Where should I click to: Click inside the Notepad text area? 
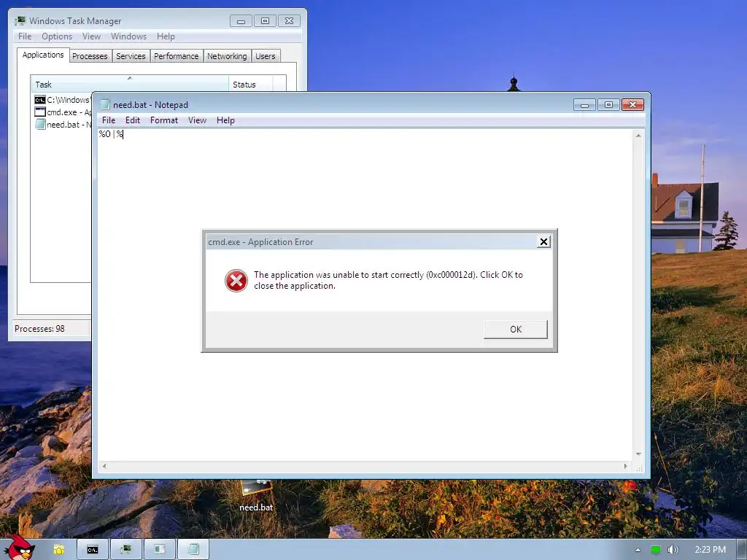coord(365,295)
